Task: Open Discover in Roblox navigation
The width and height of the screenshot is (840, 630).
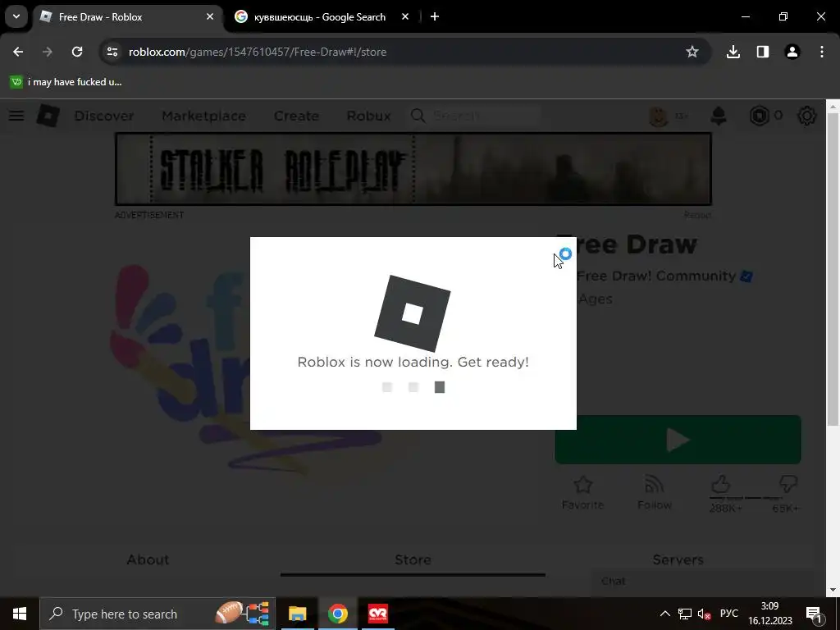Action: tap(104, 116)
